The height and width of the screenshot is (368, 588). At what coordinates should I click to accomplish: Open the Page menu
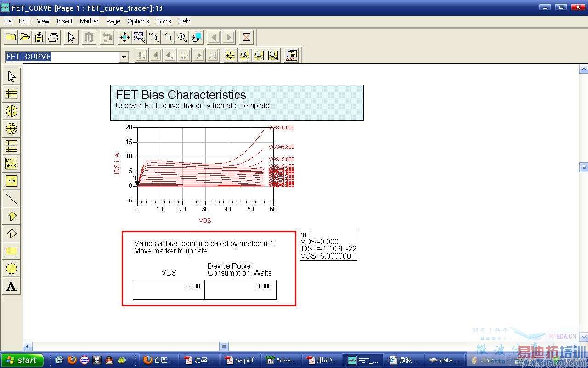pos(113,21)
